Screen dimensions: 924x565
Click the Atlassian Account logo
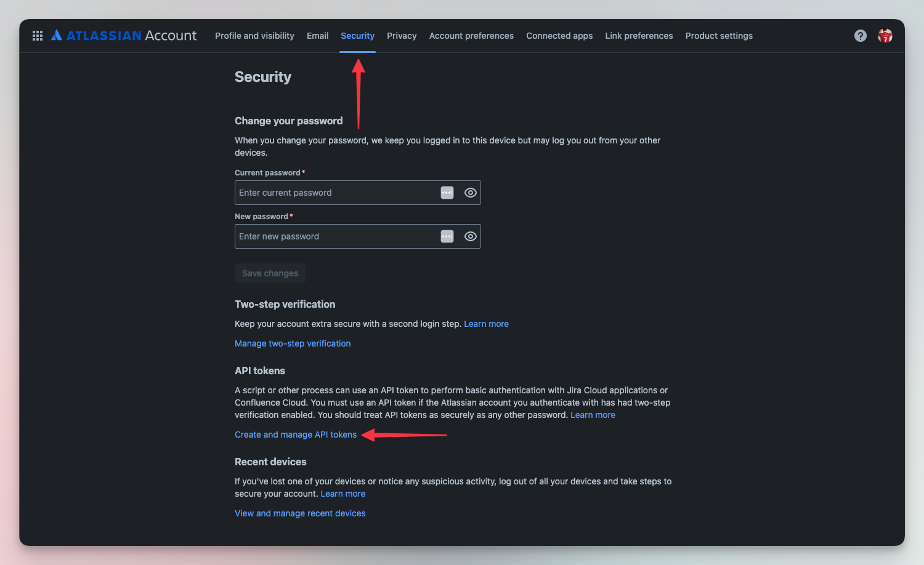(124, 36)
